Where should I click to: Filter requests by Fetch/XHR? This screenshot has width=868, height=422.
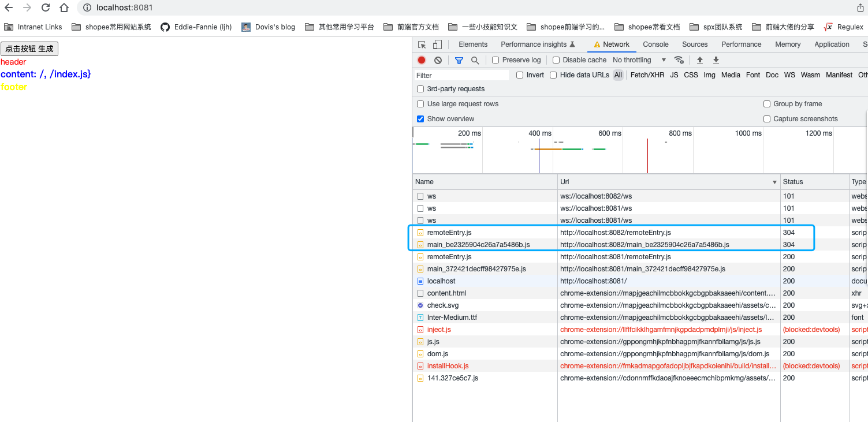(x=647, y=75)
